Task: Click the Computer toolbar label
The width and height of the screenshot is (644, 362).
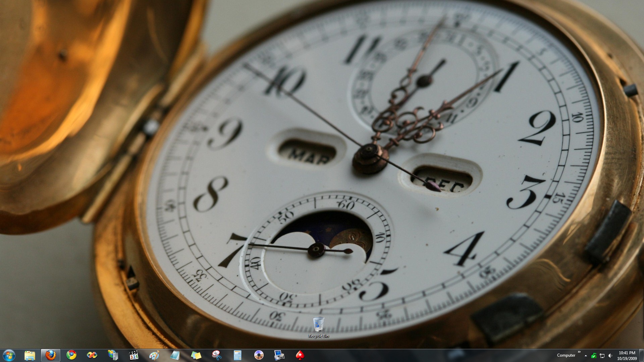Action: point(566,355)
